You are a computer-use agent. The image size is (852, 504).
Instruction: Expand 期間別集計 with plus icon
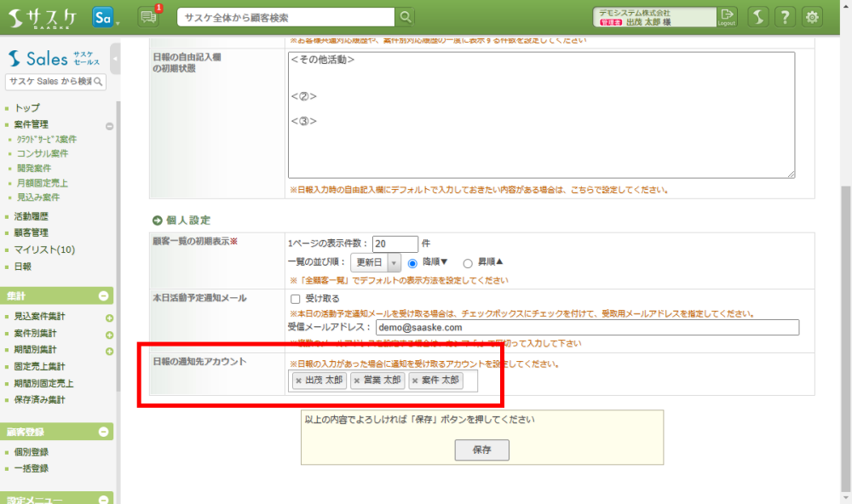[x=109, y=352]
